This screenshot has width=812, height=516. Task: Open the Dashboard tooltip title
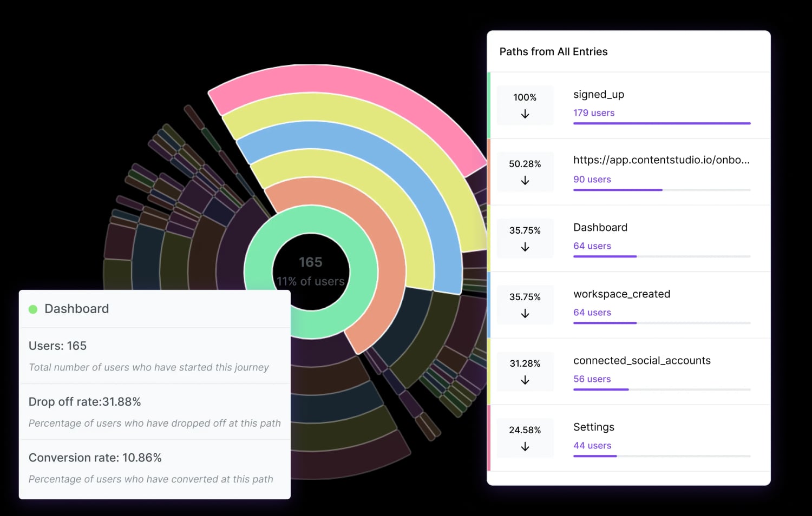[76, 309]
